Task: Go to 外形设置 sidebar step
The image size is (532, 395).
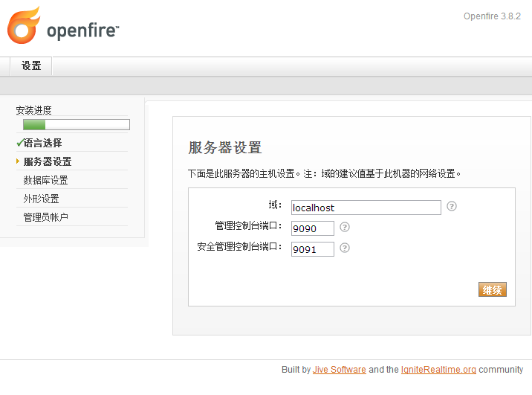Action: click(x=41, y=199)
